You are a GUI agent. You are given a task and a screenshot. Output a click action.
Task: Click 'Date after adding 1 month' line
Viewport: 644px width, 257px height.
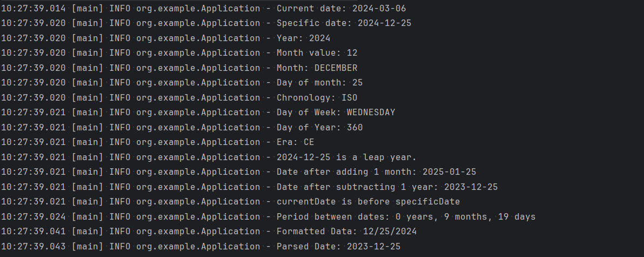click(x=376, y=172)
